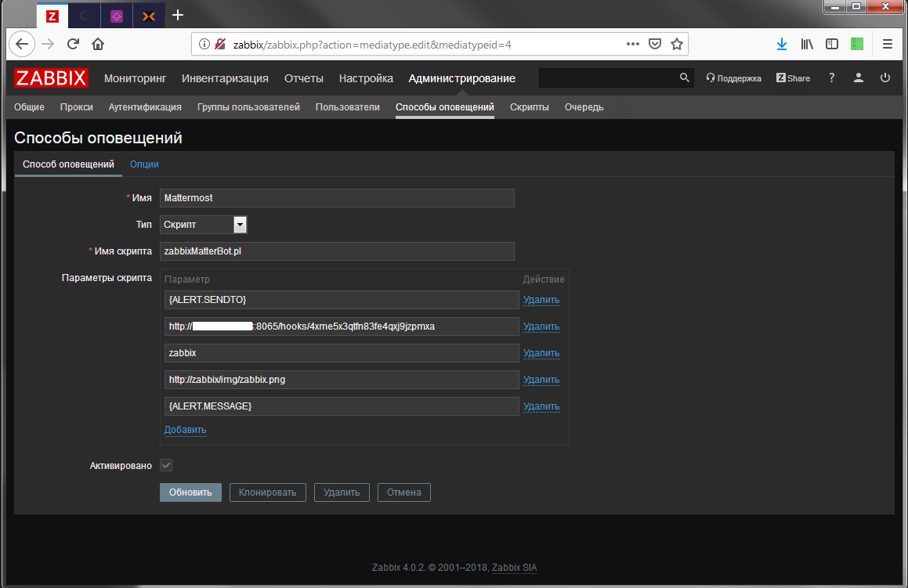
Task: Click the Обновить button
Action: coord(190,492)
